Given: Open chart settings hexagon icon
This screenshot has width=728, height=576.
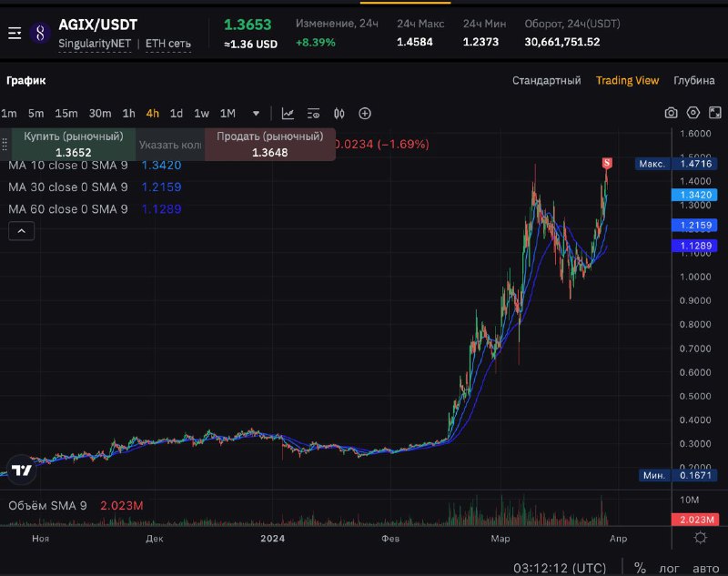Looking at the screenshot, I should click(x=693, y=113).
